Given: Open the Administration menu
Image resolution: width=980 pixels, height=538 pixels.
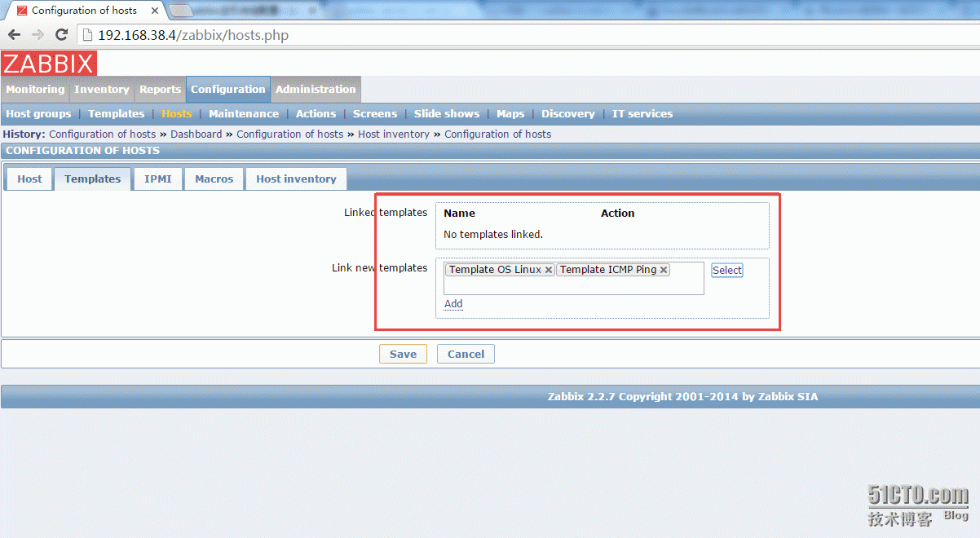Looking at the screenshot, I should (316, 90).
